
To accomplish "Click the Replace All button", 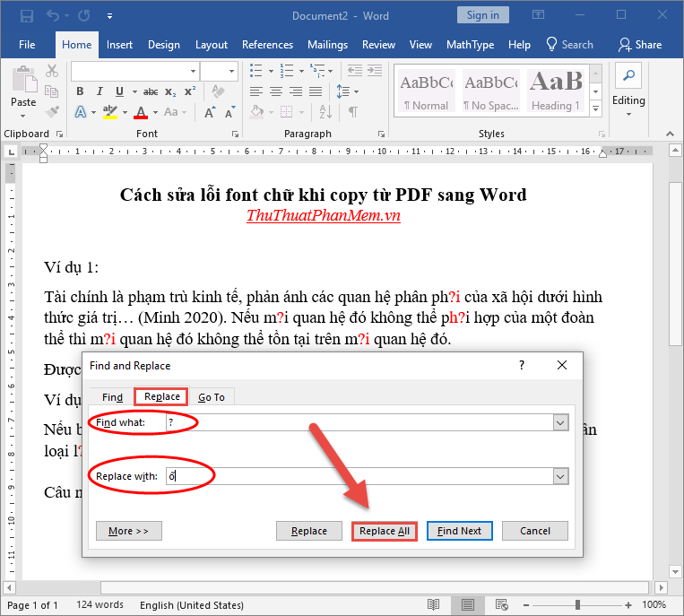I will [x=385, y=531].
